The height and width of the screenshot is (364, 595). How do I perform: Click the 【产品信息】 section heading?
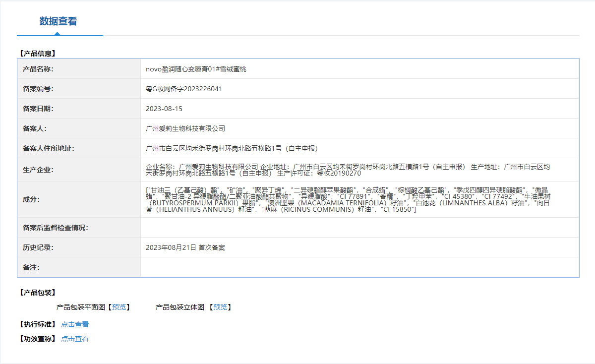(x=37, y=53)
